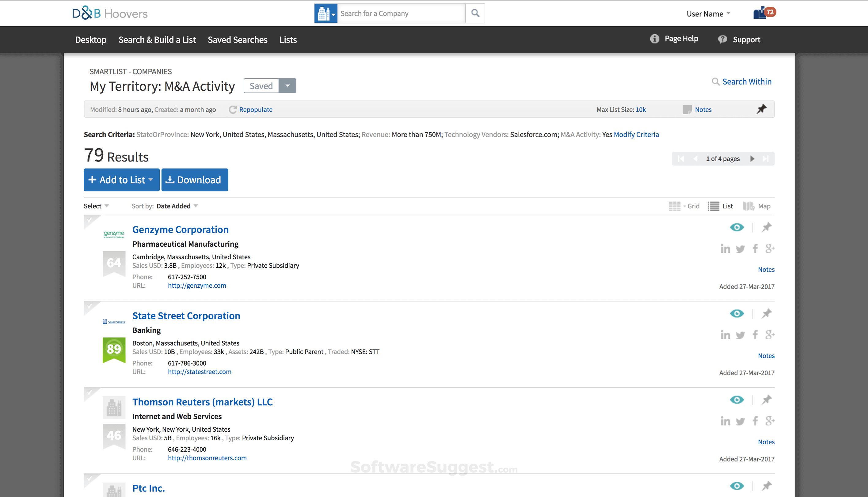Viewport: 868px width, 497px height.
Task: Open State Street LinkedIn icon
Action: click(725, 335)
